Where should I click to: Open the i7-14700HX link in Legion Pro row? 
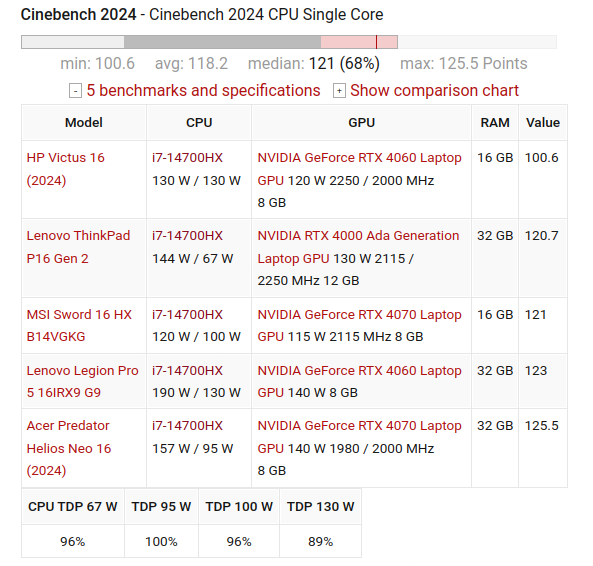187,371
